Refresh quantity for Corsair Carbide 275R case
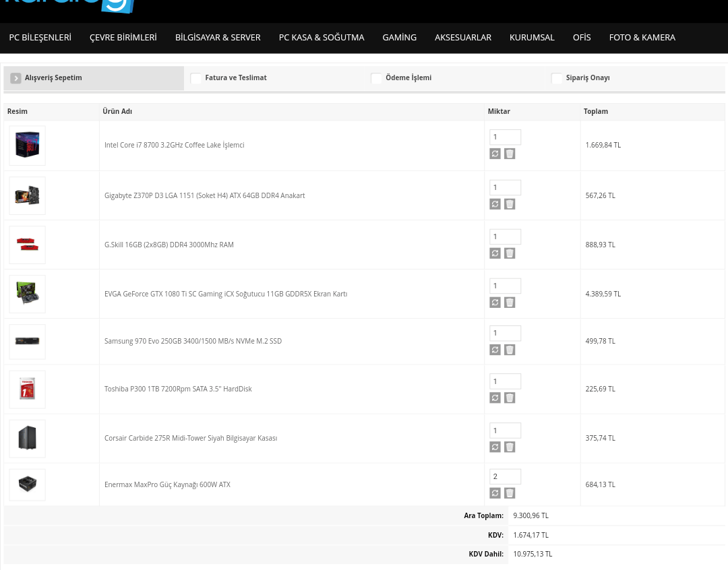The height and width of the screenshot is (570, 728). (495, 447)
